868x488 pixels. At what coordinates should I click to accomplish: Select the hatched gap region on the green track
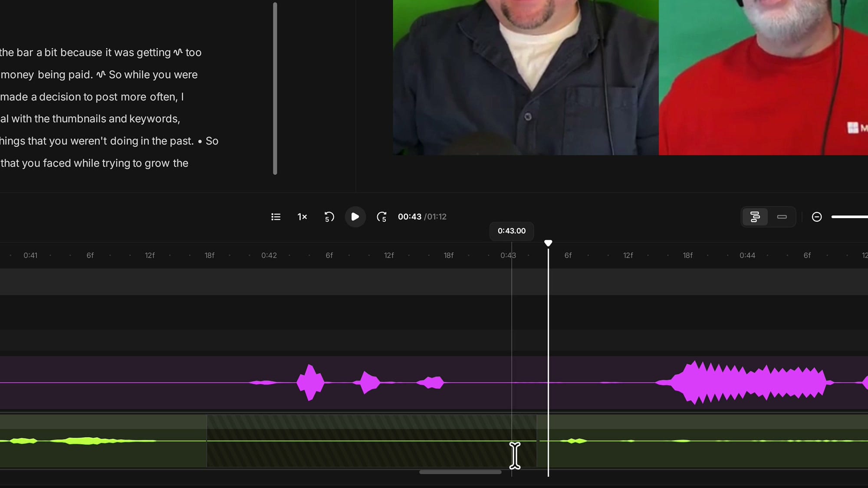[x=372, y=441]
